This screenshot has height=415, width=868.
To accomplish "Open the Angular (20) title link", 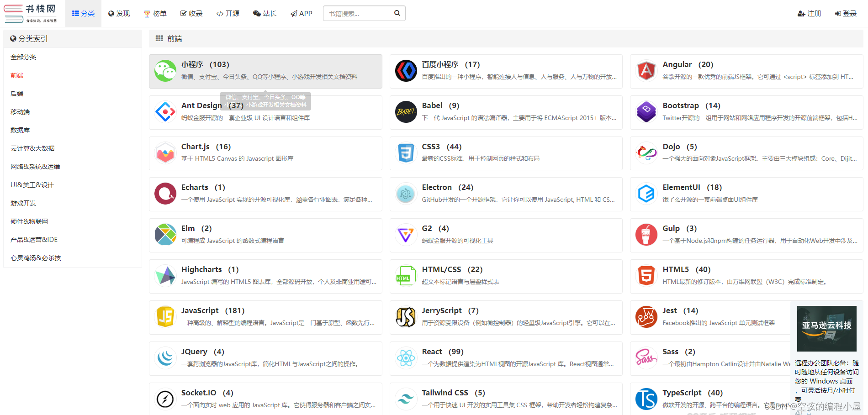I will tap(688, 64).
